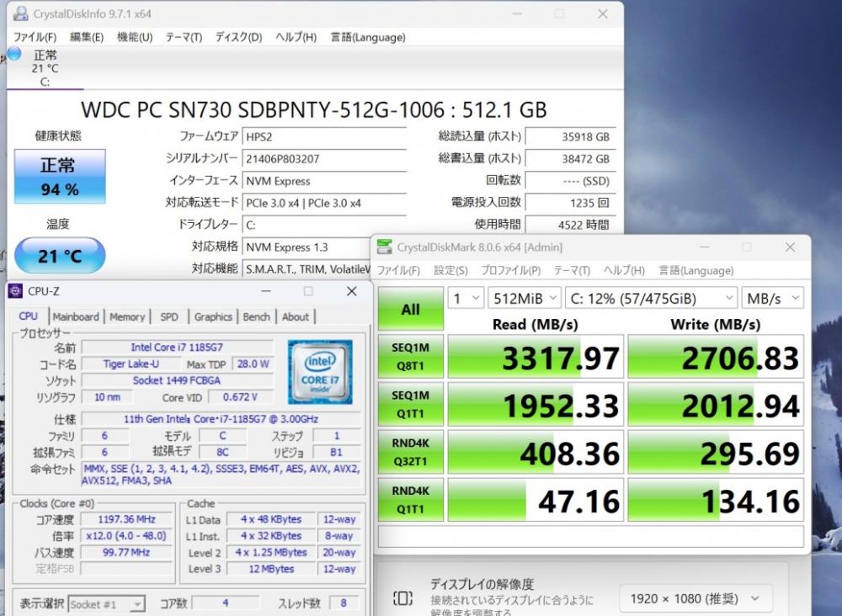Screen dimensions: 842x616
Task: Open the Socket #1 selection dropdown in CPU-Z
Action: [x=107, y=604]
